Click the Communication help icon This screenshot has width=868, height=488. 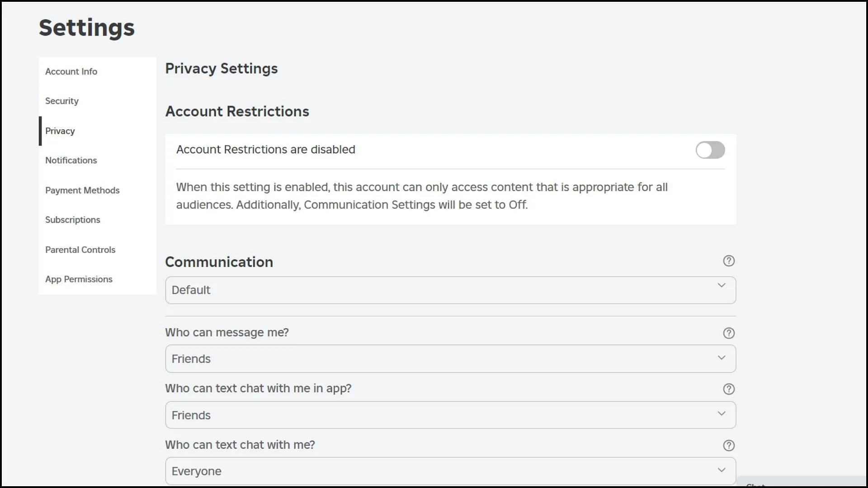coord(729,261)
